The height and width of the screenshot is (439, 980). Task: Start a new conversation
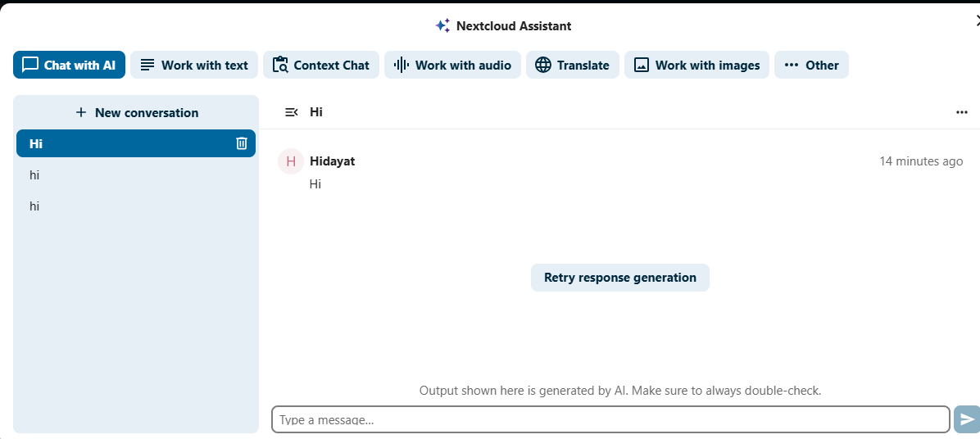(x=136, y=112)
